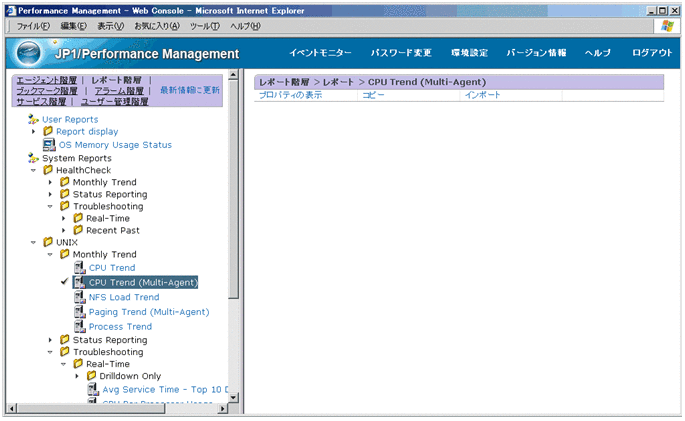
Task: Click the Recent Past folder icon
Action: (x=78, y=230)
